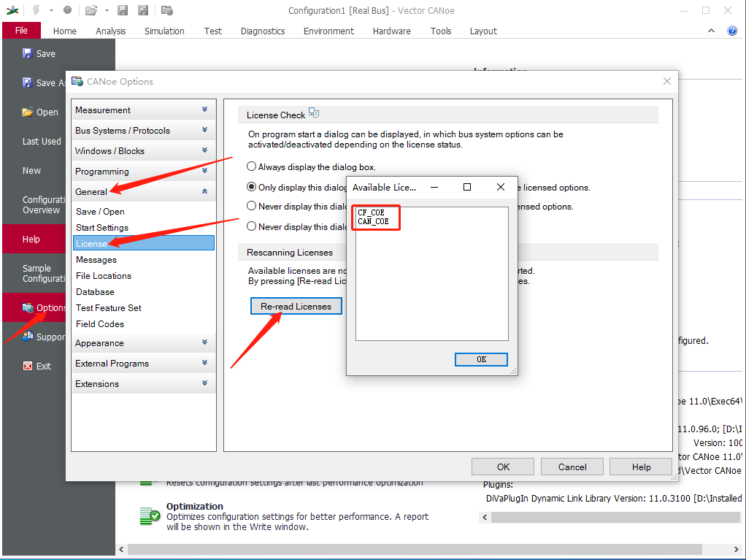The image size is (746, 560).
Task: Open the Tools ribbon tab
Action: coord(441,31)
